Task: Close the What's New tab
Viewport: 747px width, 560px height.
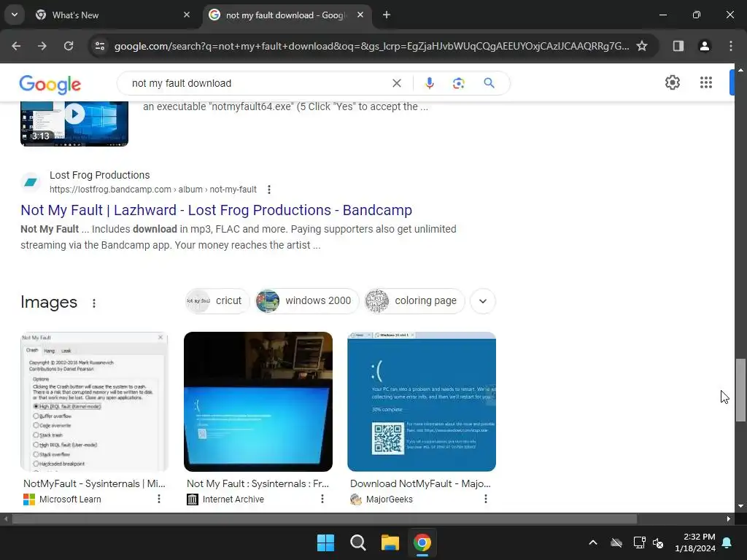Action: coord(187,15)
